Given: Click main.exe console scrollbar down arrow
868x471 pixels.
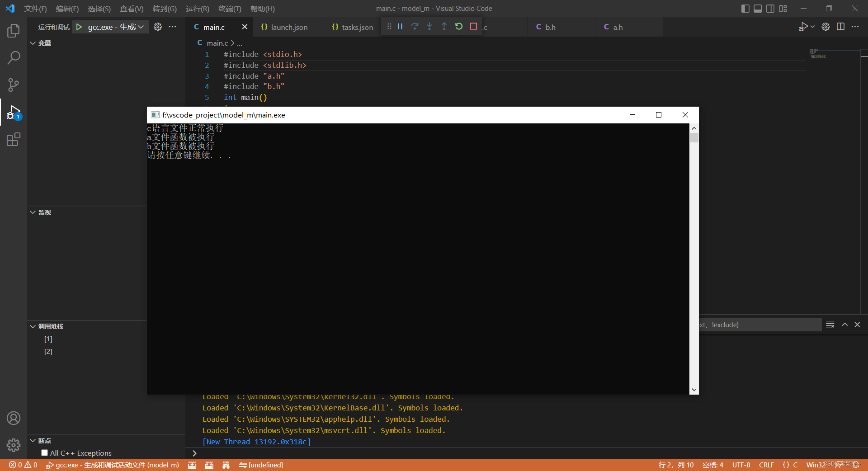Looking at the screenshot, I should (x=694, y=390).
